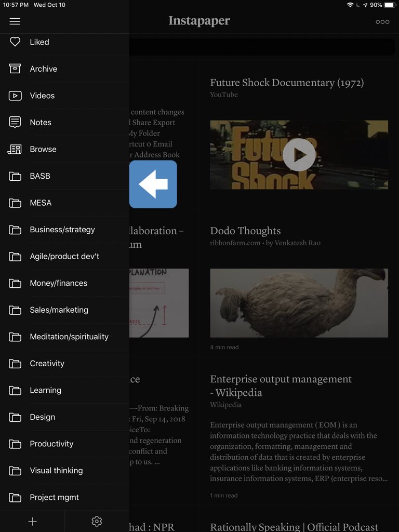Select Visual thinking folder label

[x=56, y=471]
